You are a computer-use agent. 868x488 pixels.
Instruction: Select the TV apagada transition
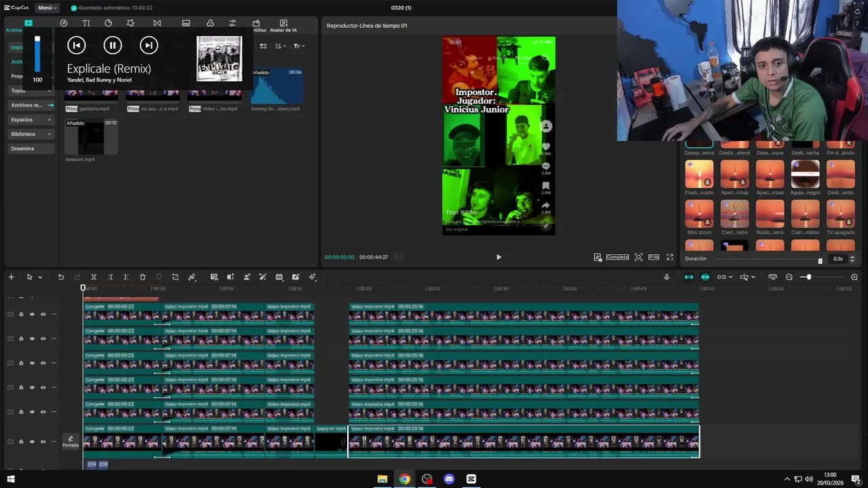[x=841, y=213]
